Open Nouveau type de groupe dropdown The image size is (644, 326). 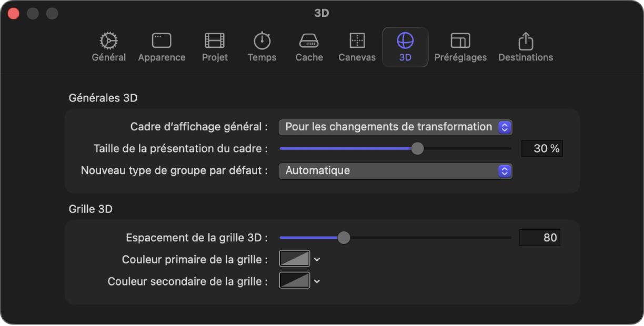pos(395,171)
